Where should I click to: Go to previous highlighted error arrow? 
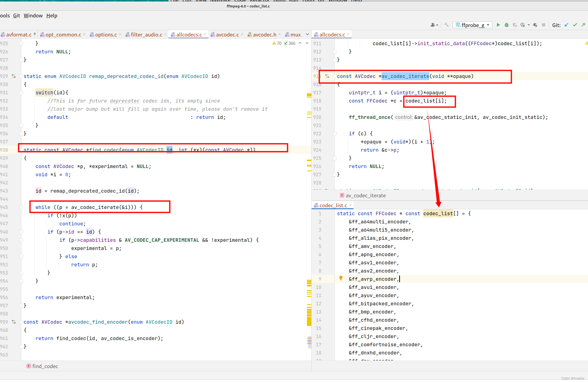(300, 43)
